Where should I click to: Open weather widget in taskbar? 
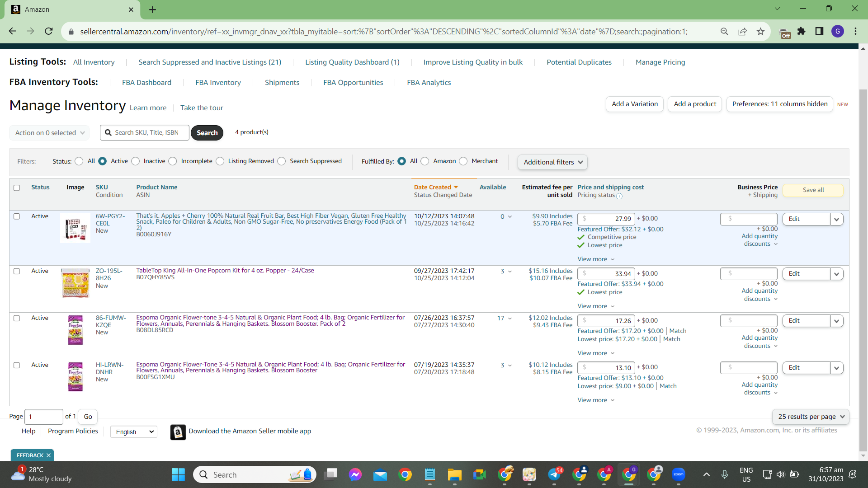[42, 474]
